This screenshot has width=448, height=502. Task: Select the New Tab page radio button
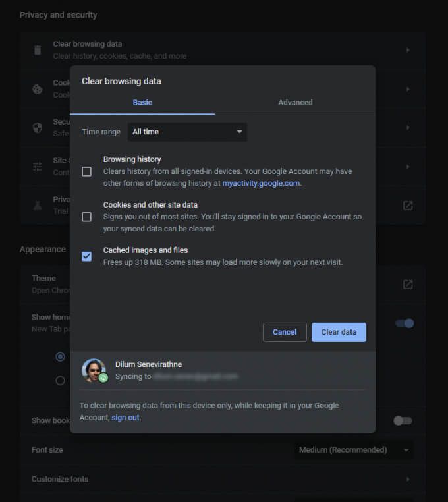[x=60, y=356]
